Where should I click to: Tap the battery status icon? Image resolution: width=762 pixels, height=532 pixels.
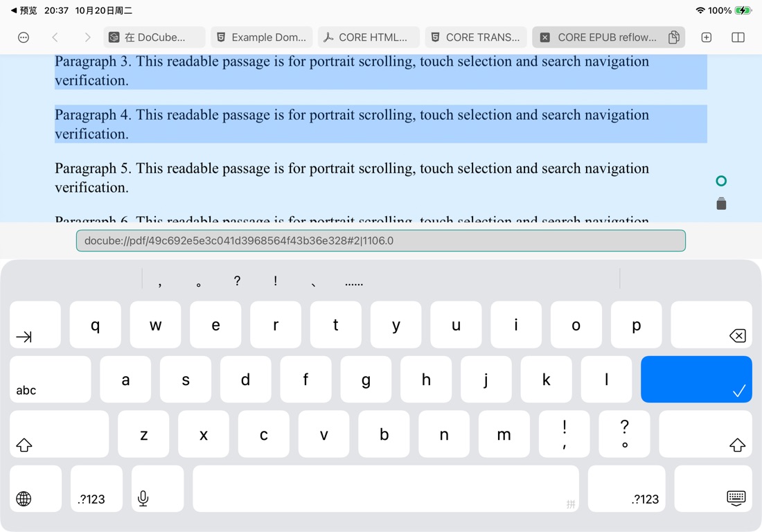(743, 10)
